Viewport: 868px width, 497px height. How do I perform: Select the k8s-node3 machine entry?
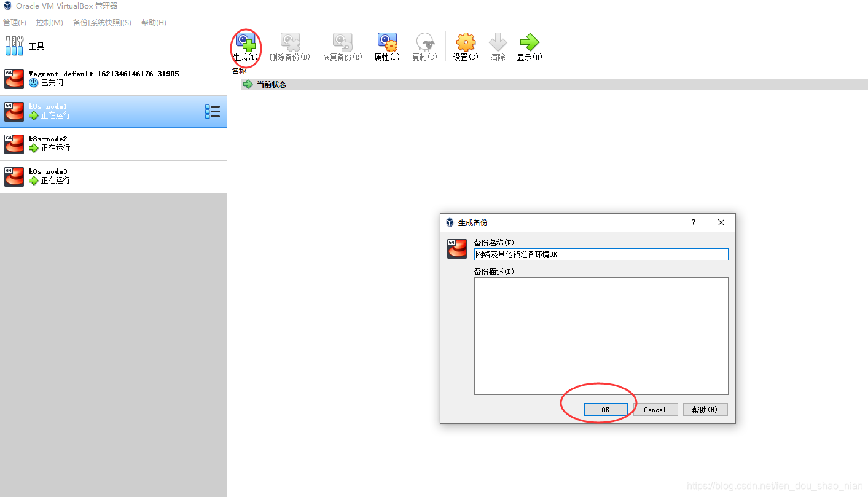click(114, 177)
